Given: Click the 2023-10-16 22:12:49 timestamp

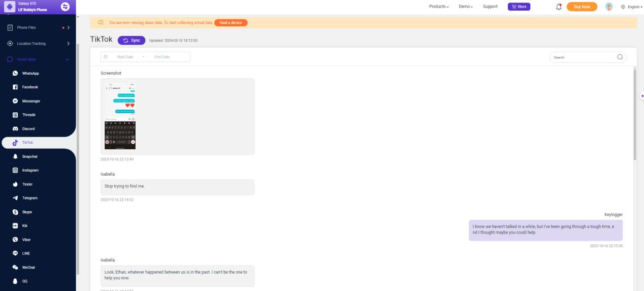Looking at the screenshot, I should point(117,159).
